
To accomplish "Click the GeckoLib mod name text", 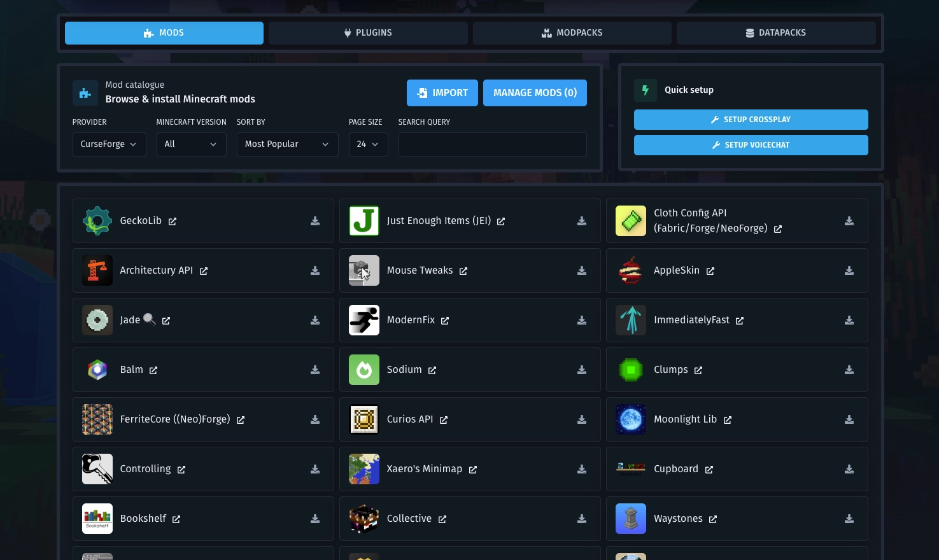I will (141, 221).
